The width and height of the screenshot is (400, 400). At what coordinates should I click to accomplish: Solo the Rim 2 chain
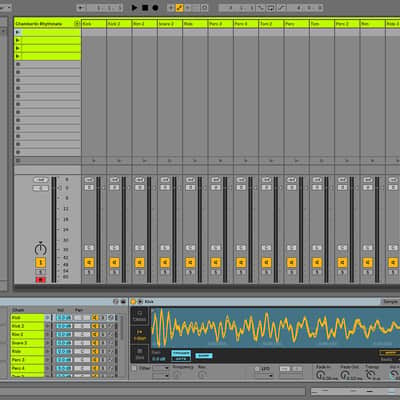(103, 334)
